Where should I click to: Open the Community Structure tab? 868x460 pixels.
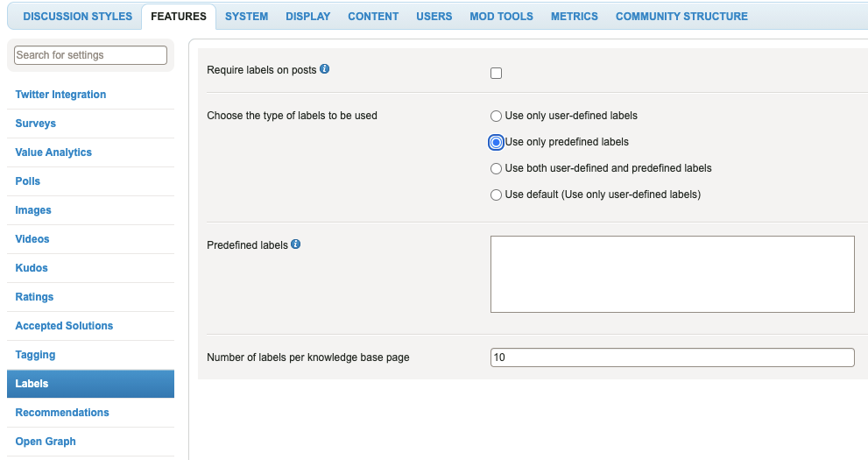(x=681, y=17)
